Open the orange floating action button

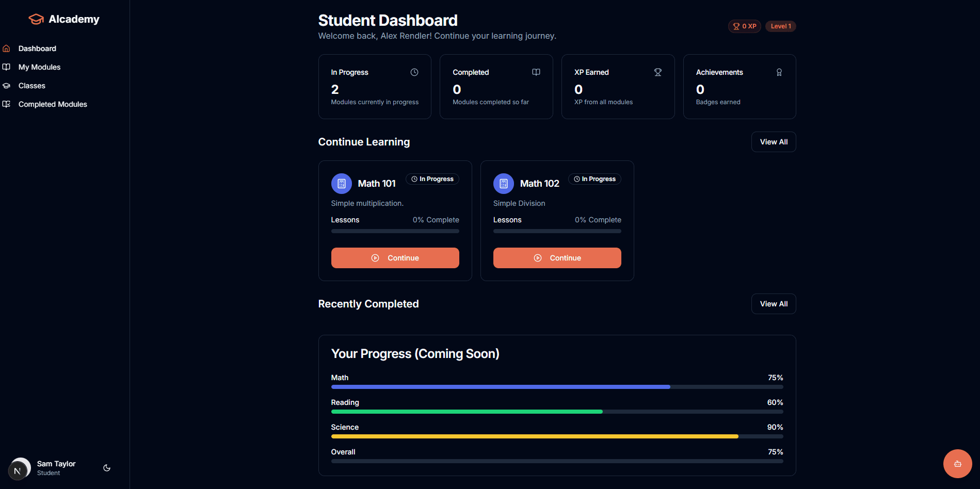[x=957, y=464]
